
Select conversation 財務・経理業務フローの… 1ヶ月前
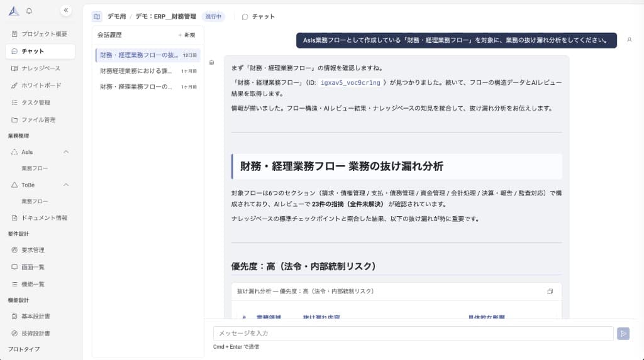(148, 87)
